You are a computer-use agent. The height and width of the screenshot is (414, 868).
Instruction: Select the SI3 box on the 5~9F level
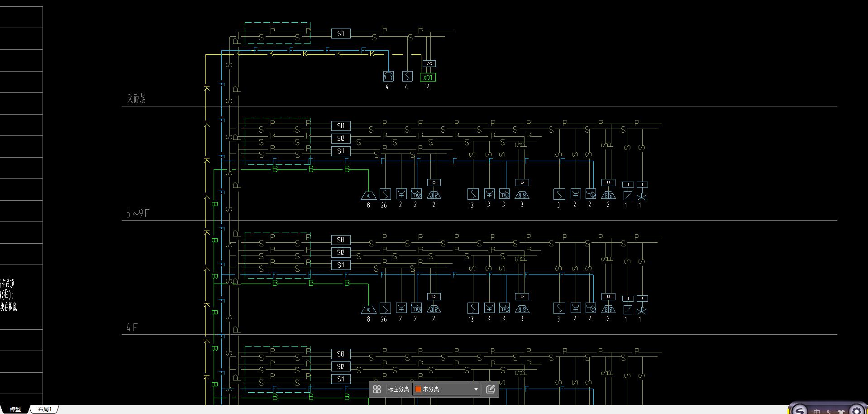[341, 125]
